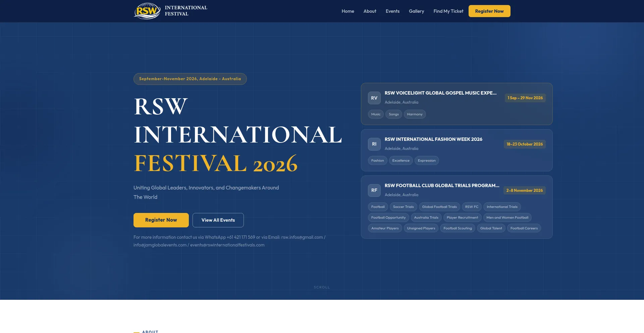Select the Player Recruitment tag
This screenshot has height=333, width=644.
point(462,218)
